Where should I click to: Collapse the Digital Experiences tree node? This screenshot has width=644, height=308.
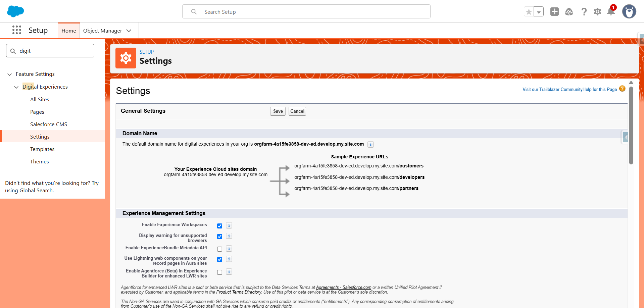click(16, 87)
